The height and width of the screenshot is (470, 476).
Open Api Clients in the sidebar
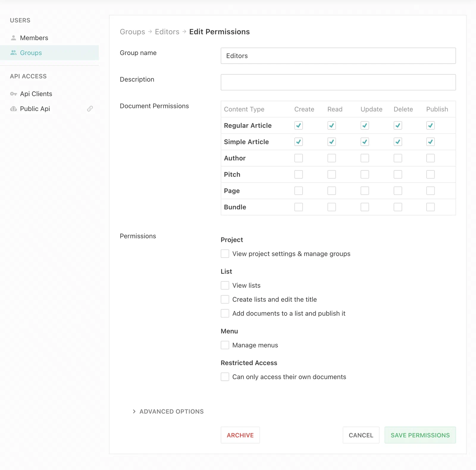(49, 94)
